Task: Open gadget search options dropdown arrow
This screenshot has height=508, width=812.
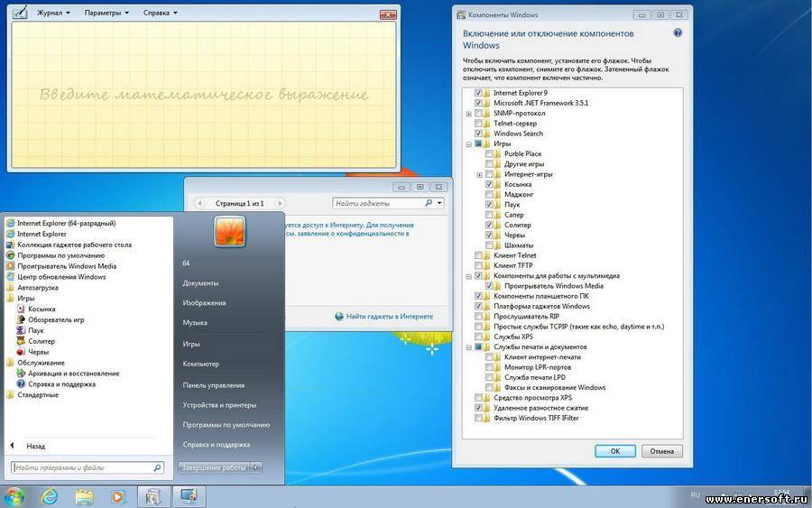Action: (x=439, y=203)
